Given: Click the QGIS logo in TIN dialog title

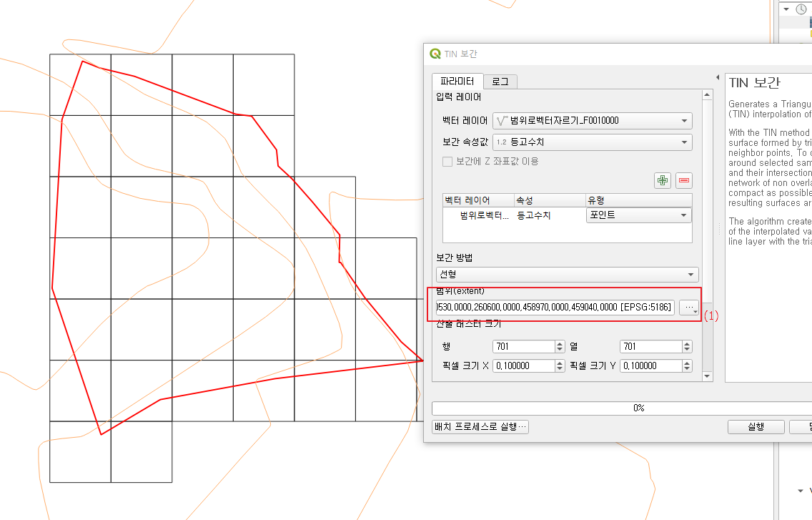Looking at the screenshot, I should click(x=435, y=54).
